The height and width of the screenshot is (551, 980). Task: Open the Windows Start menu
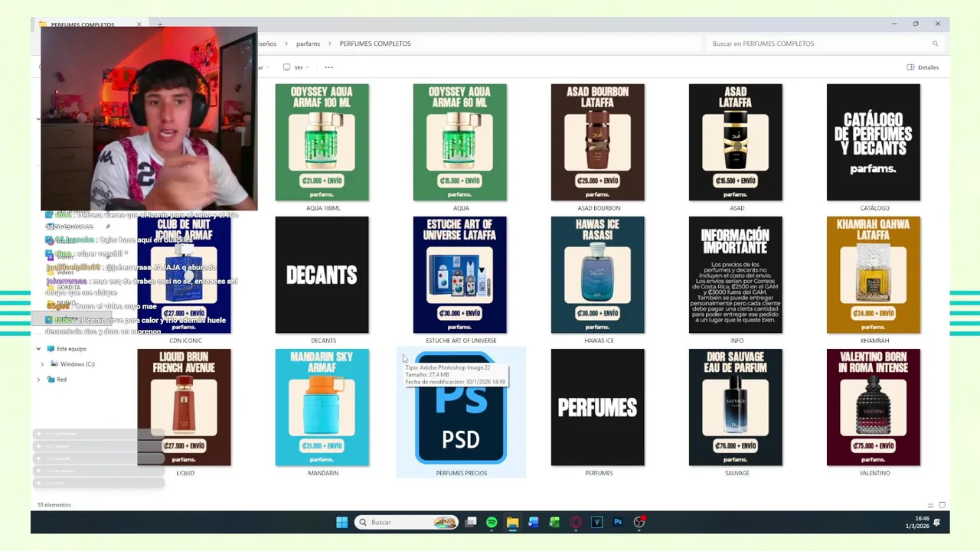[341, 522]
